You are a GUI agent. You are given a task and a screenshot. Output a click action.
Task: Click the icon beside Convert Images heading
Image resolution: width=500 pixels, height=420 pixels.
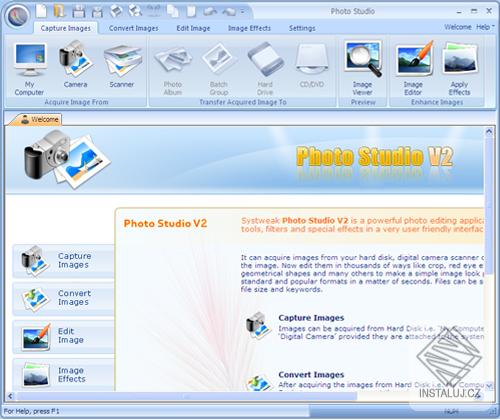258,383
